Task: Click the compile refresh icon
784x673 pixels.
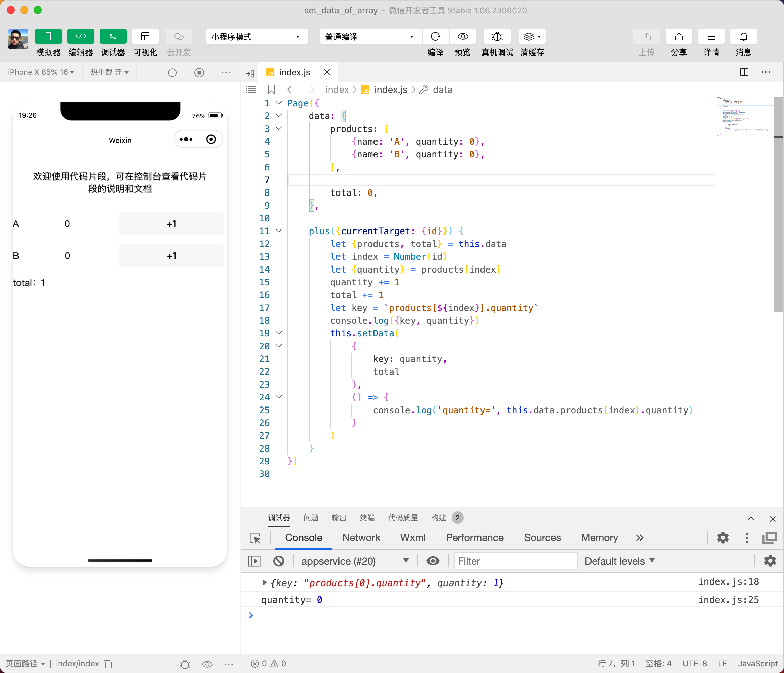Action: [435, 36]
